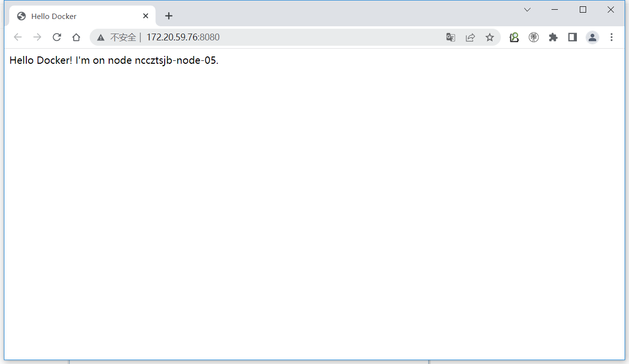
Task: Click the not-secure warning icon
Action: tap(101, 37)
